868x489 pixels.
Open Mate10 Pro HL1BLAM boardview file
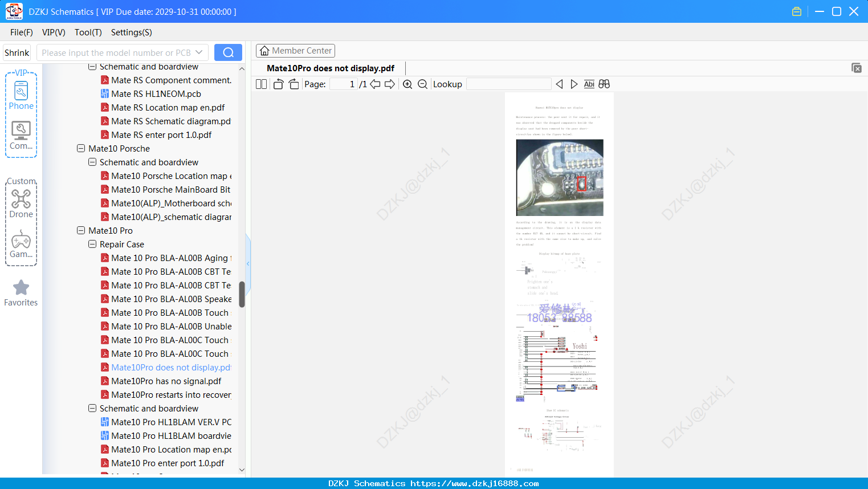click(x=166, y=436)
